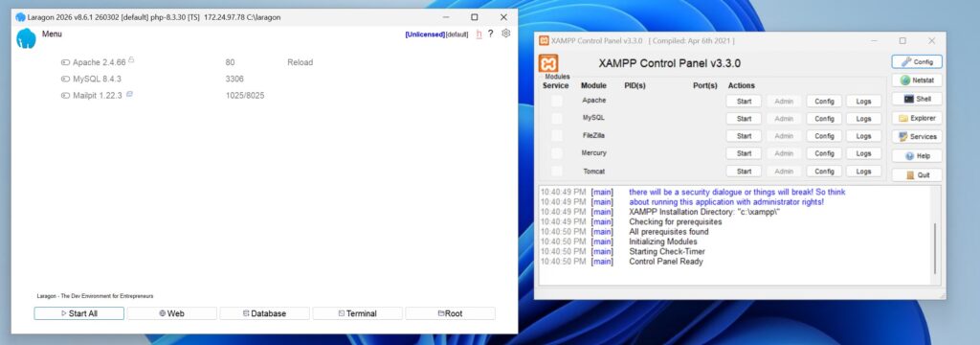Image resolution: width=980 pixels, height=345 pixels.
Task: Maximize the Laragon window
Action: click(x=475, y=17)
